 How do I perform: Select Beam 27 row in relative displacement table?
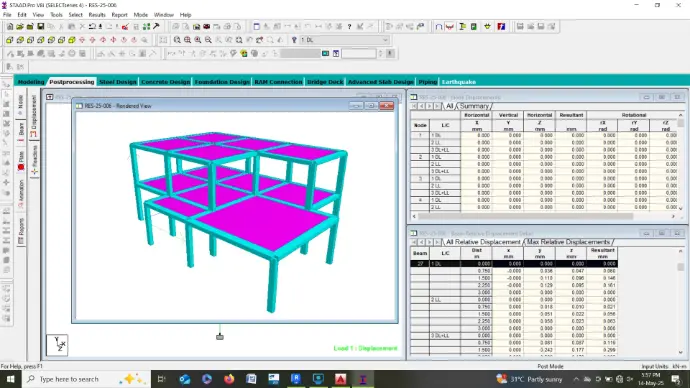[514, 264]
